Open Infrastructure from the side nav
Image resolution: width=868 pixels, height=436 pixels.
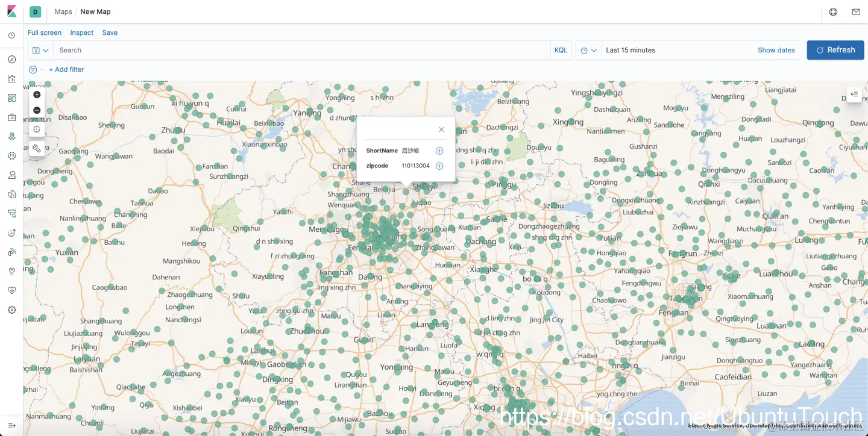[11, 175]
